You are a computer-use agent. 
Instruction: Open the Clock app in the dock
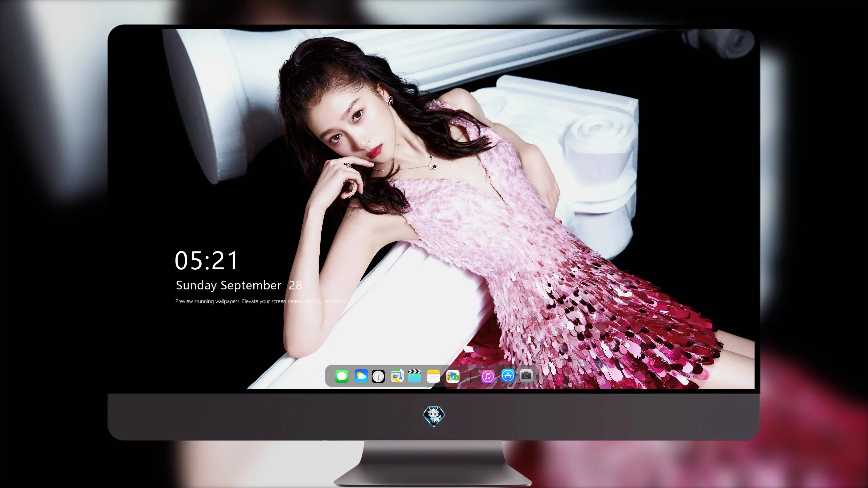coord(378,376)
